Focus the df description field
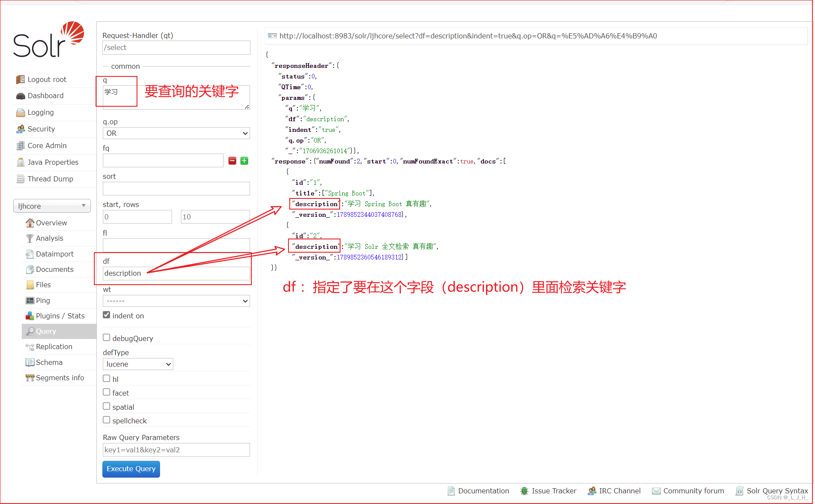 pyautogui.click(x=176, y=273)
